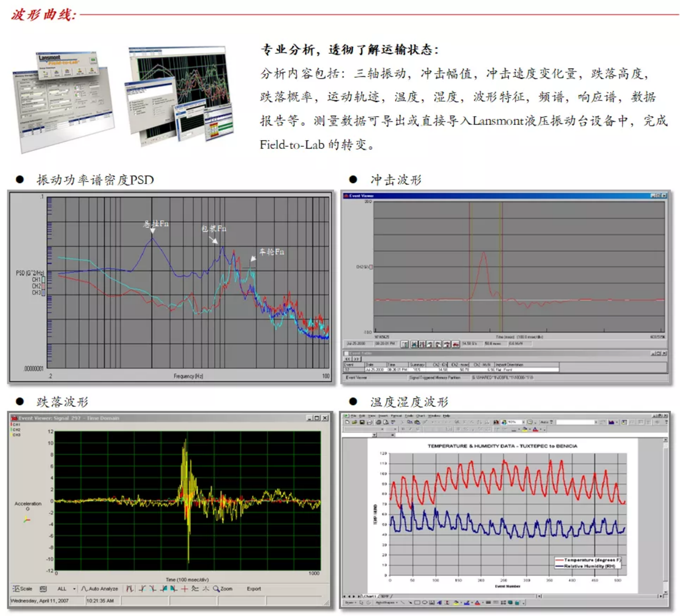The image size is (680, 616).
Task: Click the Print icon in Excel toolbar
Action: pyautogui.click(x=379, y=422)
